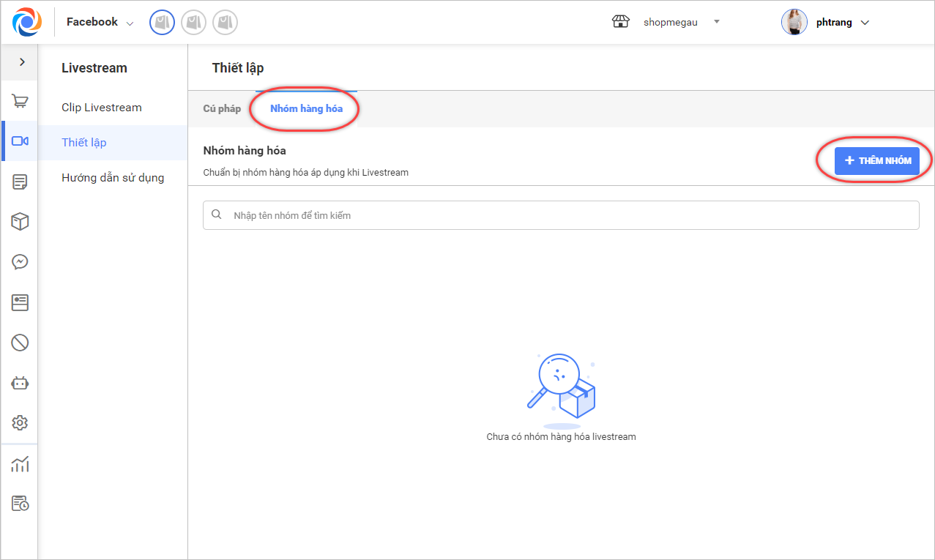Click the THÊM NHÓM button
The height and width of the screenshot is (560, 935).
(876, 160)
